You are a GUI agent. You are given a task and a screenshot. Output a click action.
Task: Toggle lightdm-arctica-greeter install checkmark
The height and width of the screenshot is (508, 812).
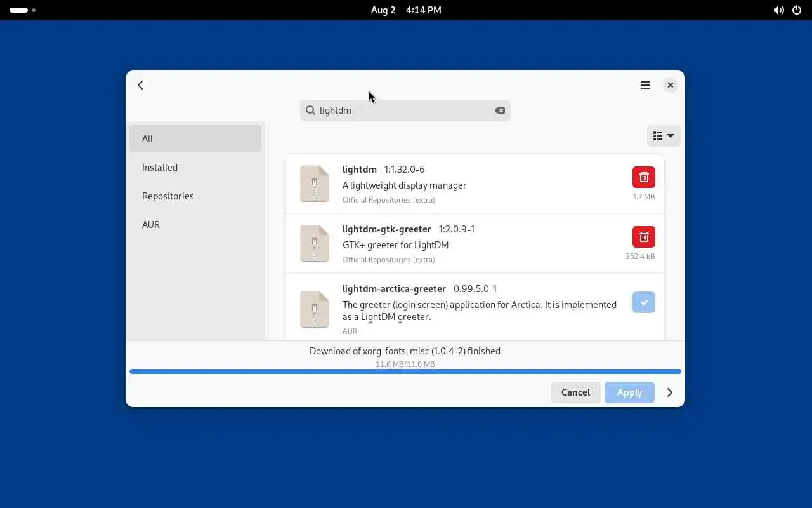[644, 302]
